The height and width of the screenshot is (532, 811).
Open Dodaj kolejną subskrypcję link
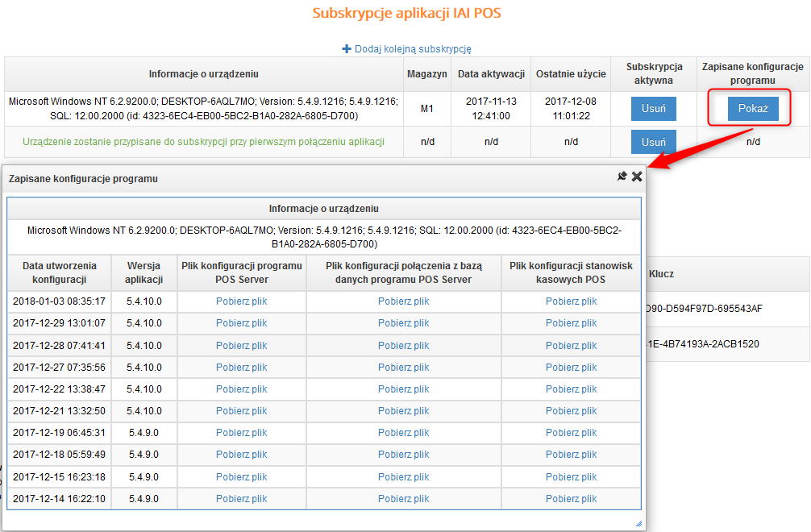(x=413, y=48)
